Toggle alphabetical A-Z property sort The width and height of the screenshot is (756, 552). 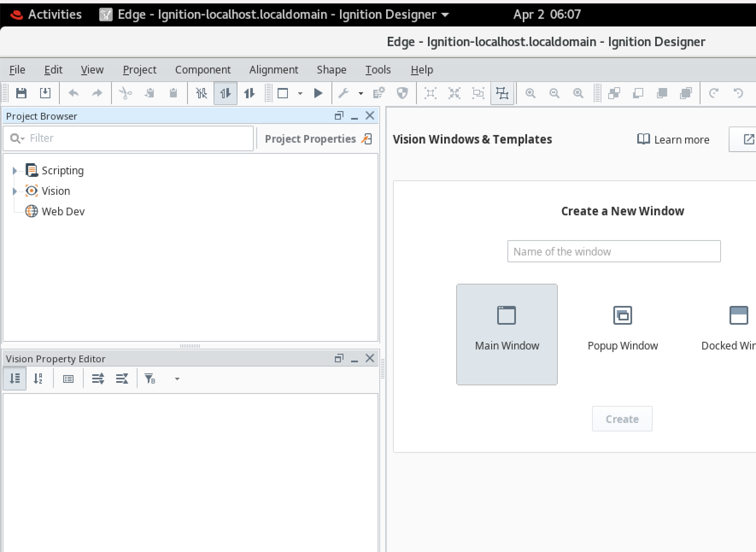pyautogui.click(x=38, y=379)
